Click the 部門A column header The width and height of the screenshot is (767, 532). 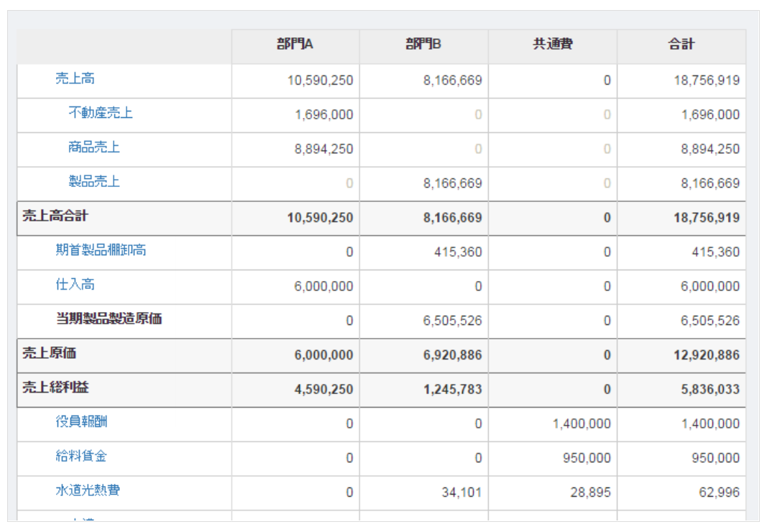click(x=295, y=45)
